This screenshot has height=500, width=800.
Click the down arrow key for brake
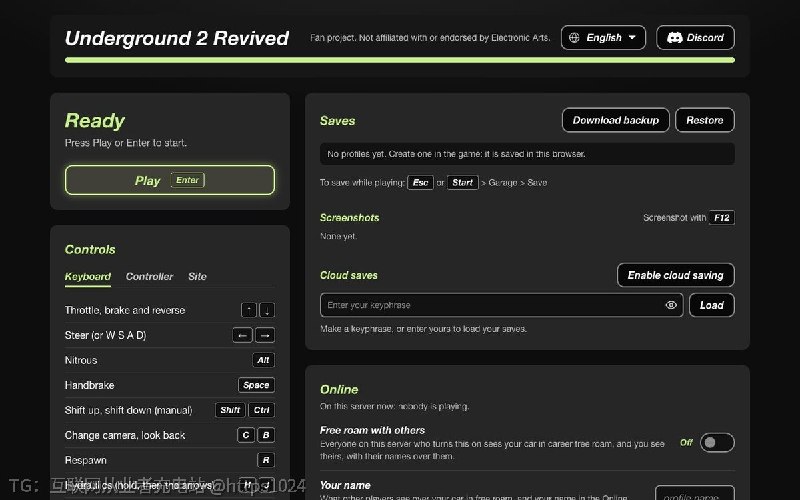[267, 310]
